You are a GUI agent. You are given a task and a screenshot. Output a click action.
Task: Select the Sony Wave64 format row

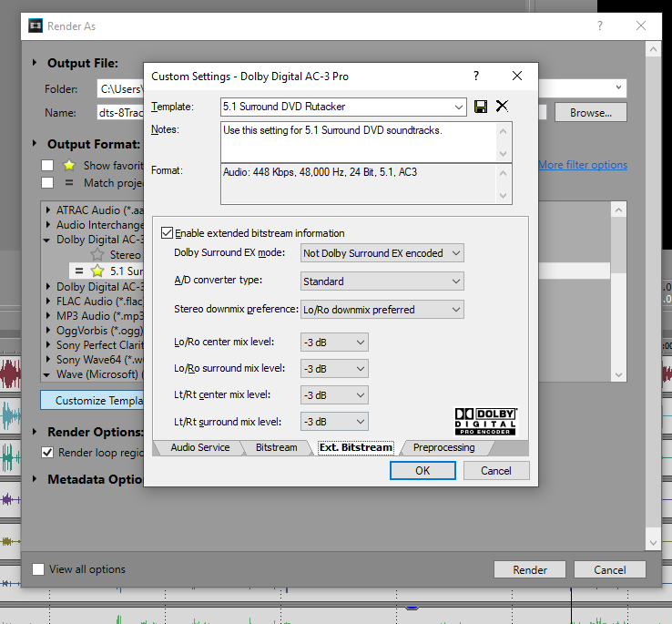point(100,360)
